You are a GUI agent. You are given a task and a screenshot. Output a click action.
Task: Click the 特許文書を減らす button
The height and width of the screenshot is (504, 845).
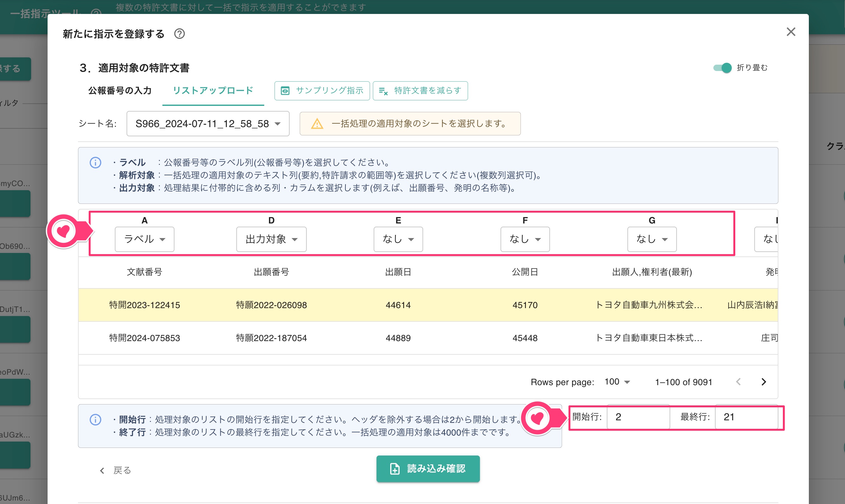tap(420, 91)
